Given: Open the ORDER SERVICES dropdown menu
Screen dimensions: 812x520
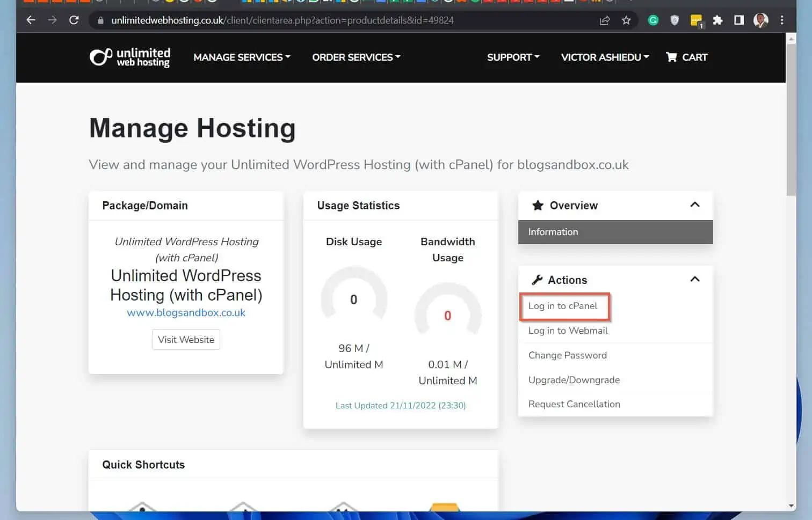Looking at the screenshot, I should [356, 57].
